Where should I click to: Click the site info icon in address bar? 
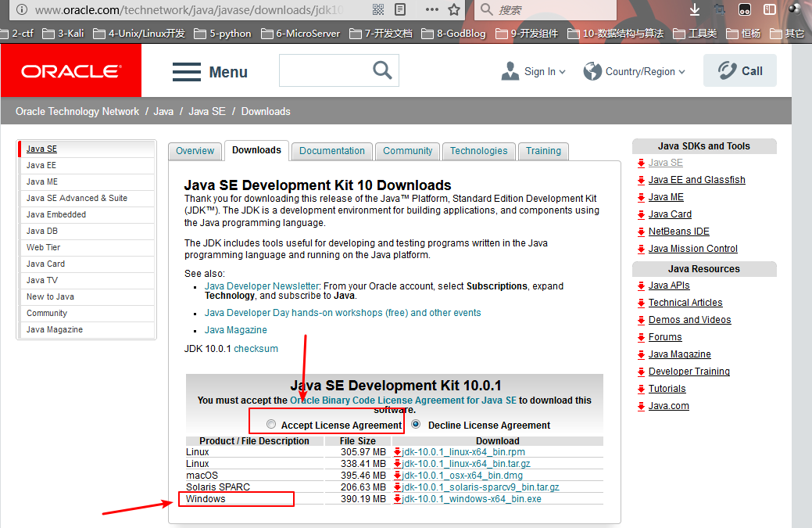22,9
